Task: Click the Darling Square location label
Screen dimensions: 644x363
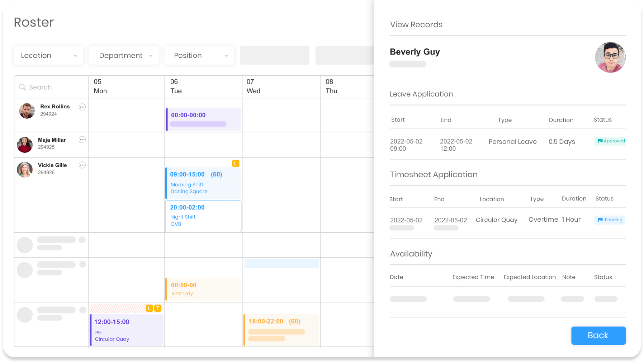Action: [x=189, y=192]
